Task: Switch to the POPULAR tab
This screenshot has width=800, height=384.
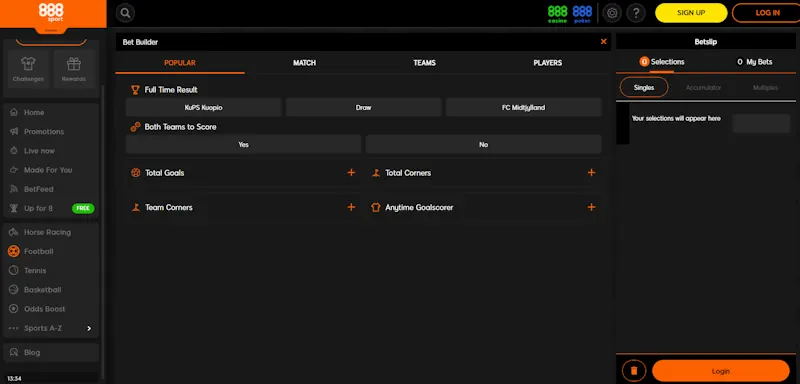Action: 180,63
